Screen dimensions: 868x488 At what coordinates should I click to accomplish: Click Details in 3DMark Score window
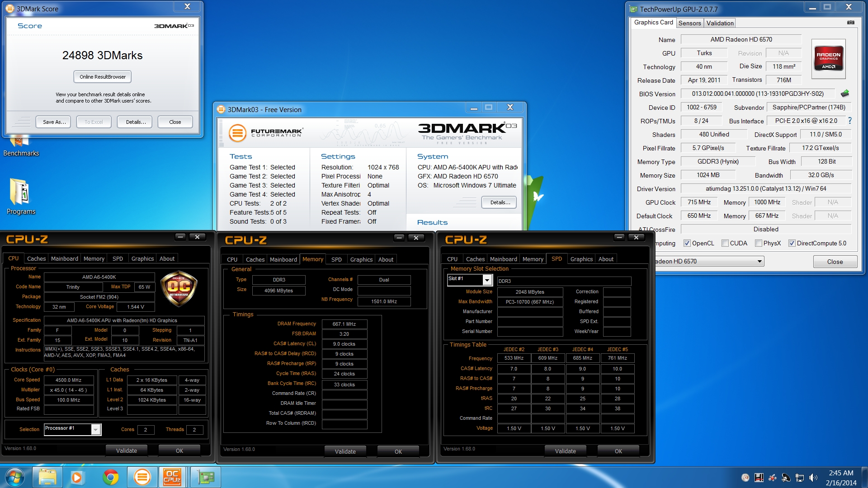(x=136, y=122)
